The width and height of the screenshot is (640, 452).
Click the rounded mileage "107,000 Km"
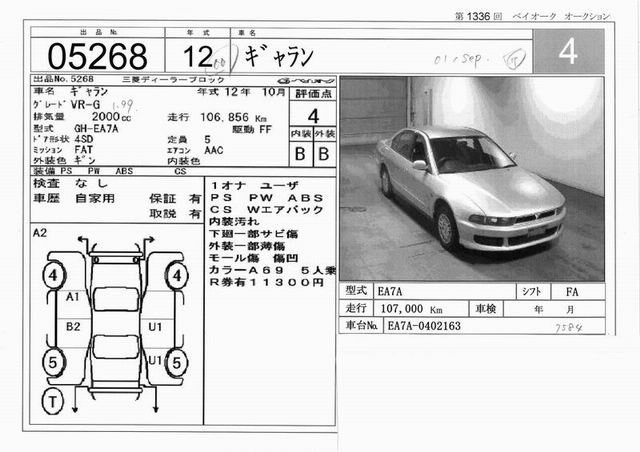point(411,309)
